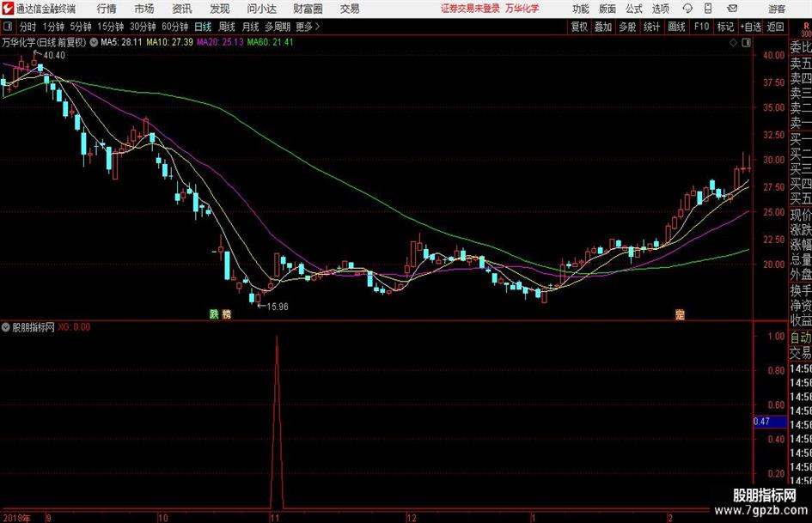This screenshot has height=523, width=812.
Task: Open the 市场 menu
Action: tap(144, 9)
